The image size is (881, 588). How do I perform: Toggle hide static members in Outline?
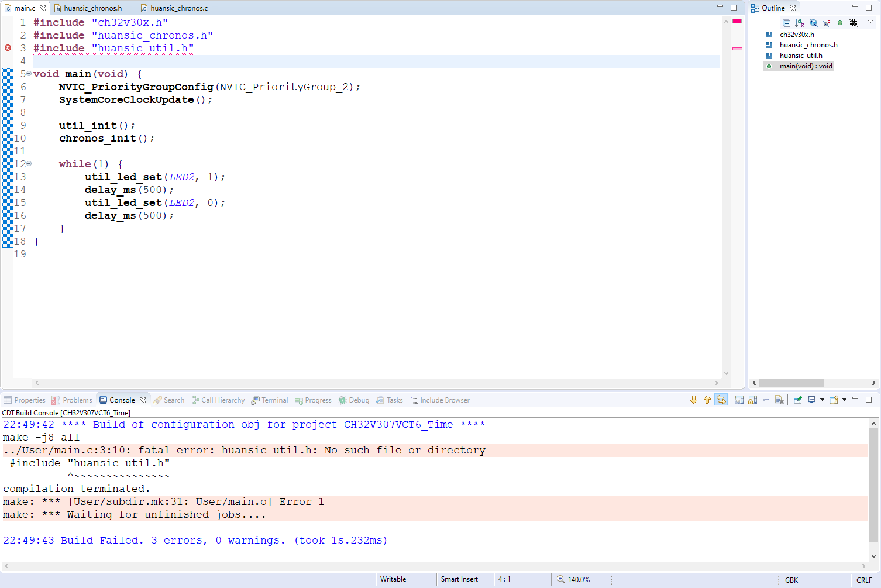tap(827, 23)
